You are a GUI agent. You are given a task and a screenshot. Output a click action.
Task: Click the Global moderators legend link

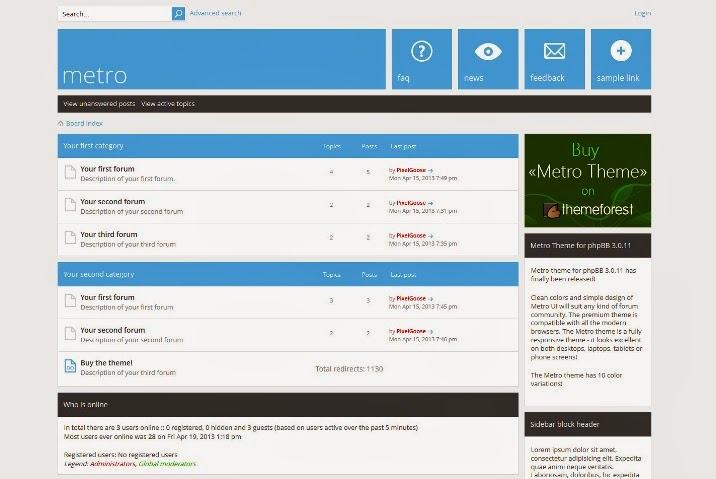pyautogui.click(x=167, y=463)
